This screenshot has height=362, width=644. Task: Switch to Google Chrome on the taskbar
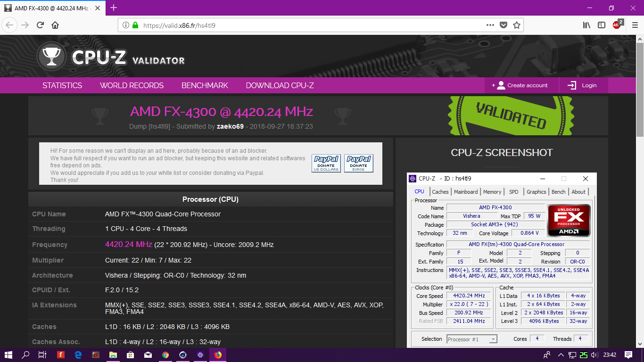point(165,355)
